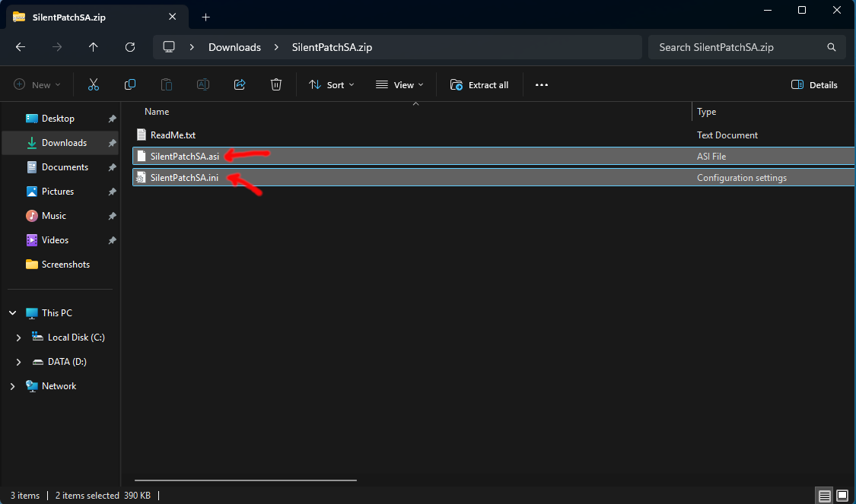
Task: Click 'Configuration settings' type cell
Action: (742, 178)
